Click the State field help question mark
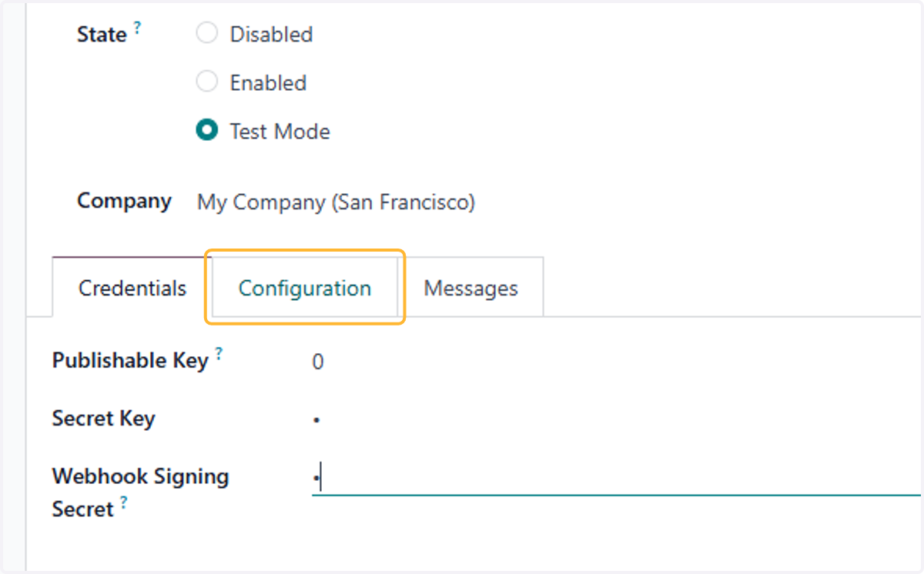Viewport: 924px width, 574px height. click(138, 28)
